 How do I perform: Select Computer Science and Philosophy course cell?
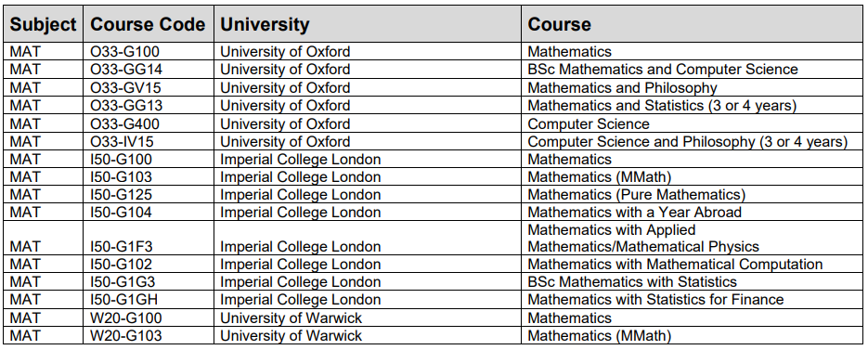click(x=692, y=141)
